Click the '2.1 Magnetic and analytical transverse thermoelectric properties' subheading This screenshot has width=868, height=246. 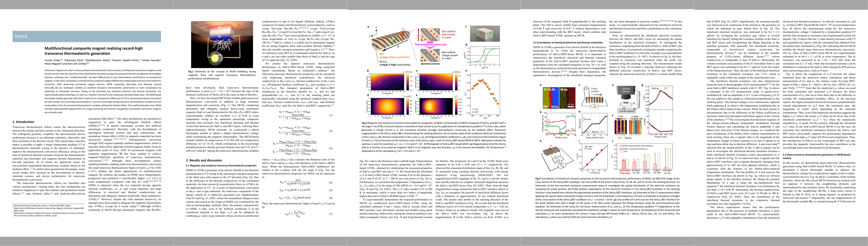(x=221, y=166)
